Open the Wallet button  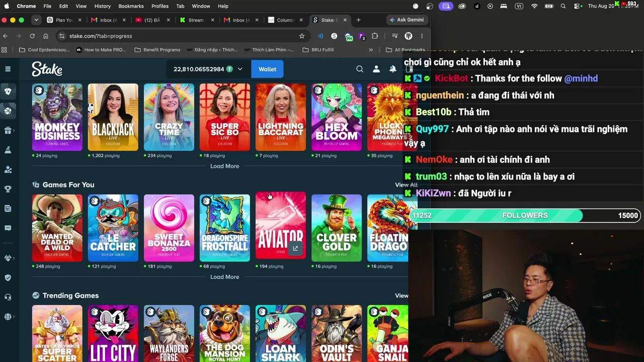coord(267,69)
